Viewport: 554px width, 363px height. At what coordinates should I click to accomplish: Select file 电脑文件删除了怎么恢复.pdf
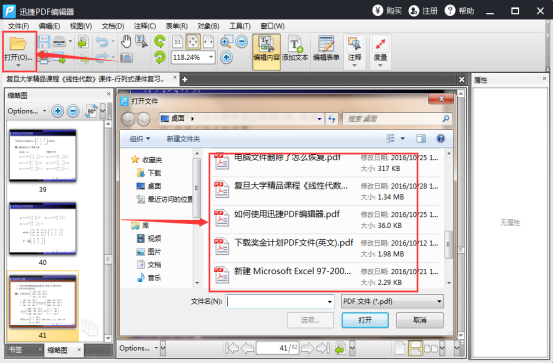coord(325,163)
